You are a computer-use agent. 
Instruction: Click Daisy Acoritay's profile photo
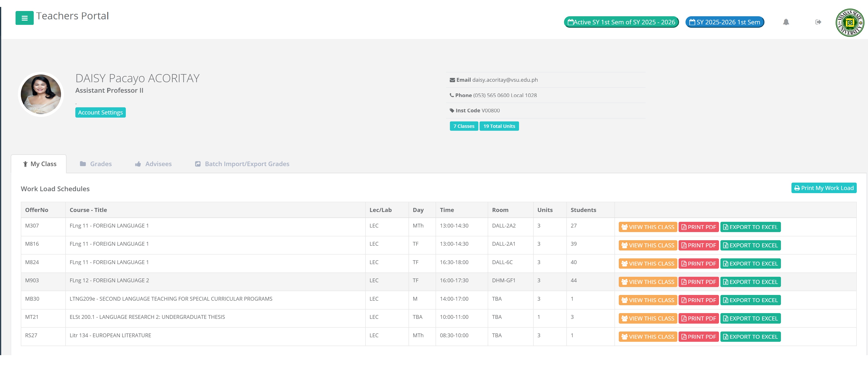41,95
